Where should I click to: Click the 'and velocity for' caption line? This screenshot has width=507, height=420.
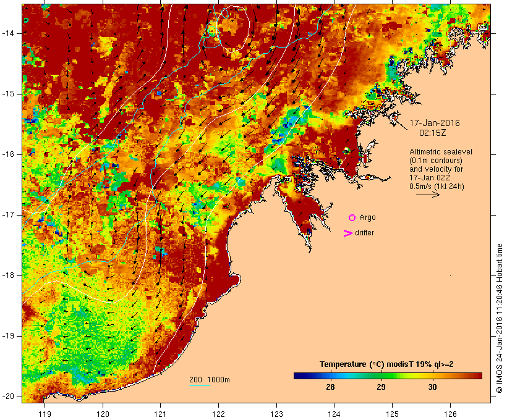pyautogui.click(x=436, y=169)
